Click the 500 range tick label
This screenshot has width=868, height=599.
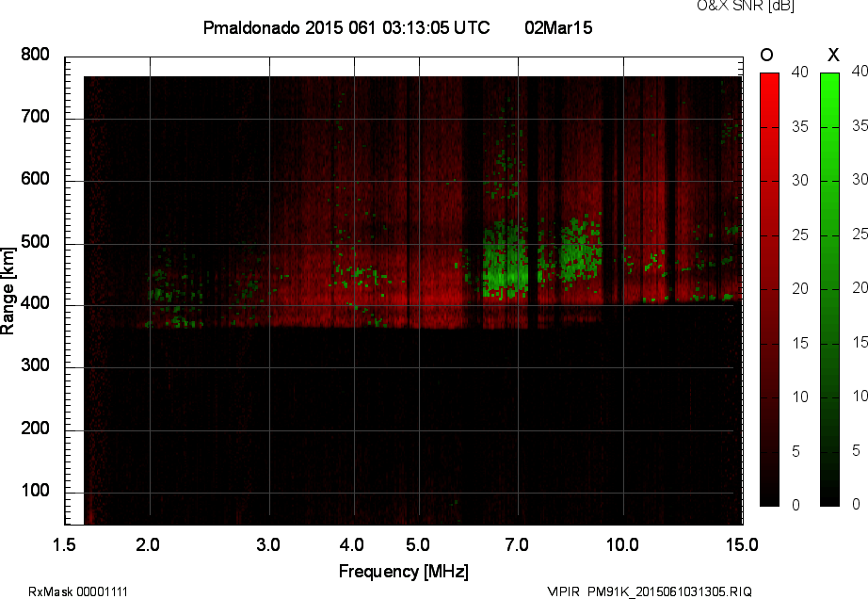point(35,241)
